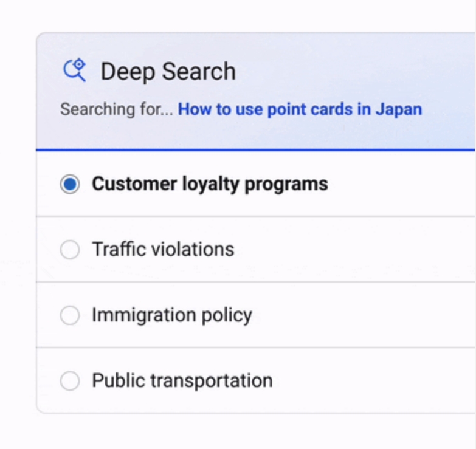476x449 pixels.
Task: Click the blue progress line under the header
Action: [255, 149]
